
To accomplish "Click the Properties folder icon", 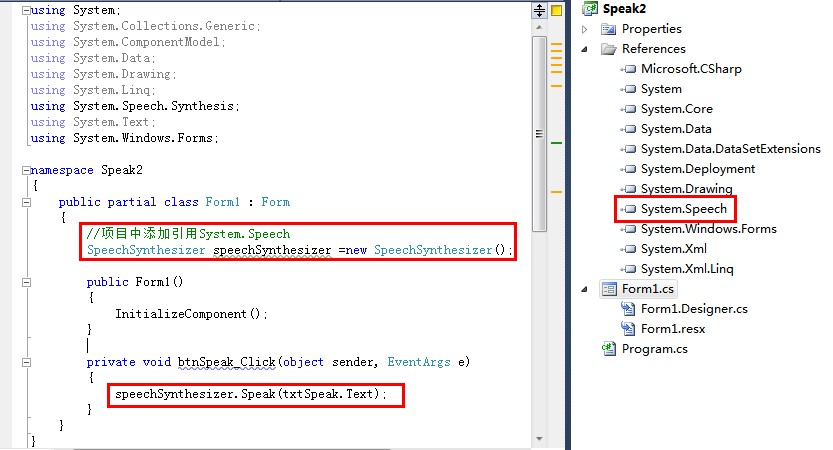I will pos(608,29).
